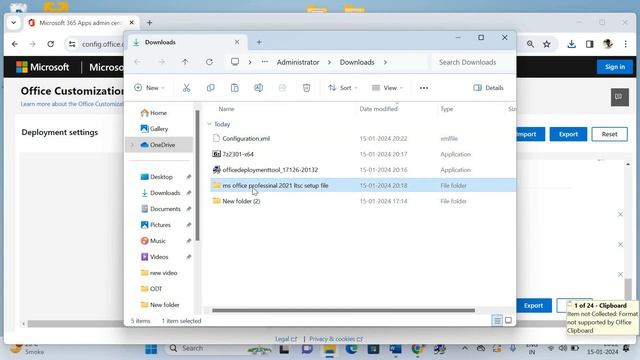Open the See more ellipsis menu in Explorer

point(424,88)
